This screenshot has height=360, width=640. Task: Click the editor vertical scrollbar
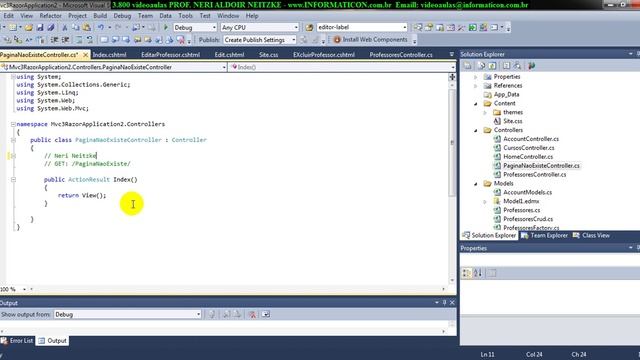click(452, 143)
